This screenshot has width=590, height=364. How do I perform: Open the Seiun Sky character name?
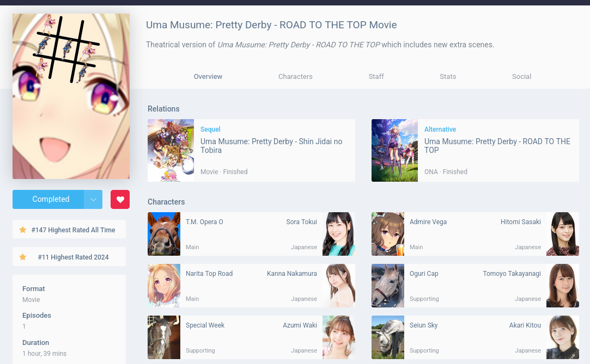coord(424,325)
